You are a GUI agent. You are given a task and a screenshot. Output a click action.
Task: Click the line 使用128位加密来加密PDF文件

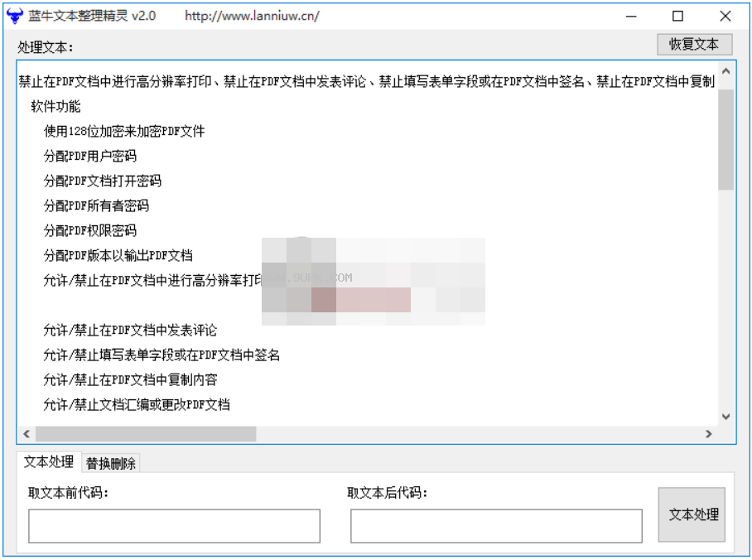point(124,131)
